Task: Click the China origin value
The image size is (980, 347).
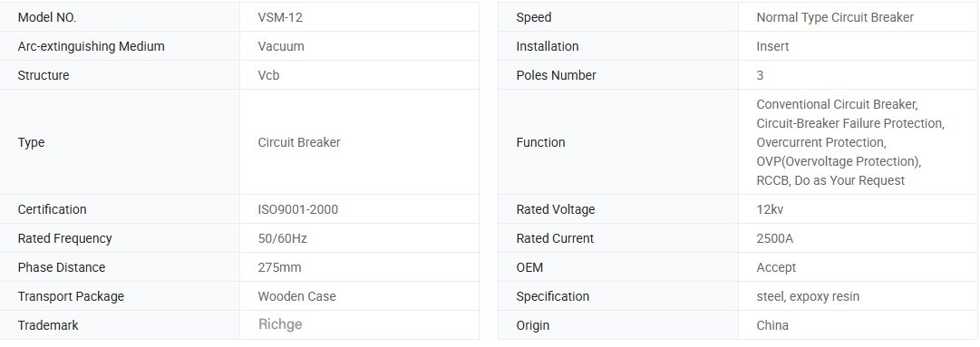Action: point(771,324)
